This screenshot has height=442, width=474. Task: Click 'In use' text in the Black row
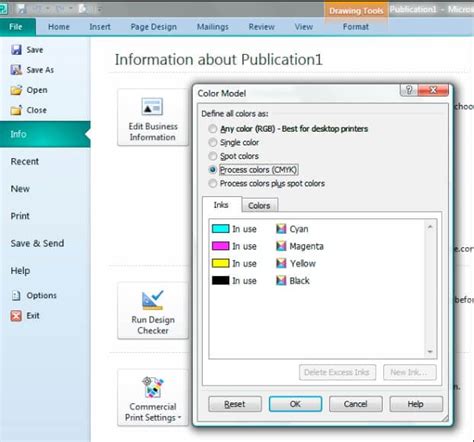click(244, 281)
